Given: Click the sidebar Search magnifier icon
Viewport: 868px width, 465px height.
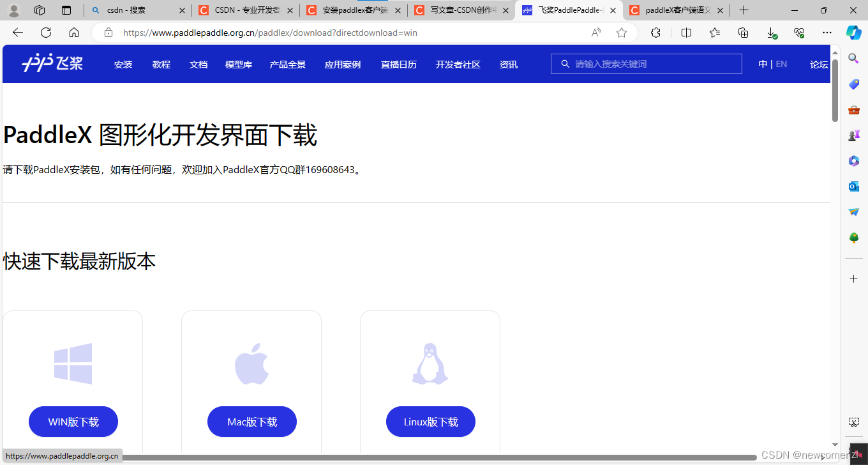Looking at the screenshot, I should coord(854,59).
